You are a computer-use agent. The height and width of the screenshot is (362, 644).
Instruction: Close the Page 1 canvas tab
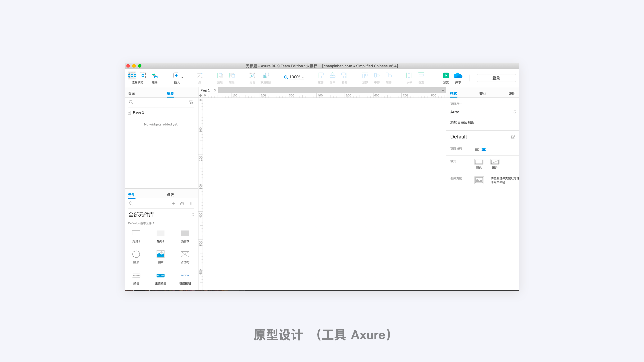(215, 90)
